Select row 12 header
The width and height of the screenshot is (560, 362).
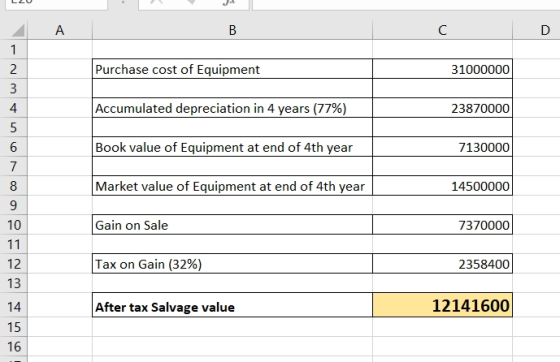(13, 263)
